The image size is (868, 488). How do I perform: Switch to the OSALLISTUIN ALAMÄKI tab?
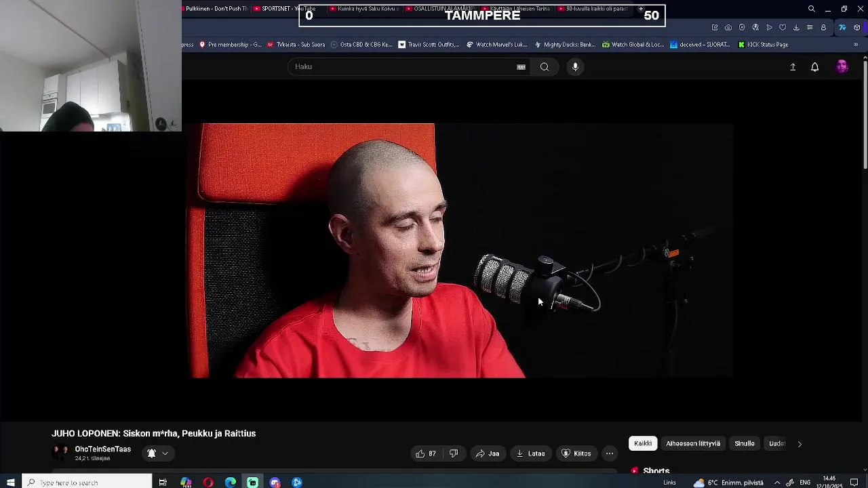tap(439, 9)
